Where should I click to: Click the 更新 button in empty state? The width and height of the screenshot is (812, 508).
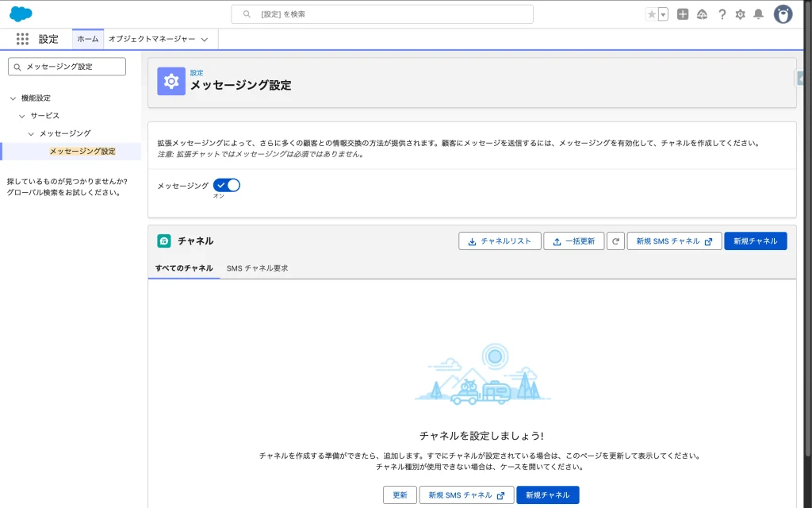(400, 495)
